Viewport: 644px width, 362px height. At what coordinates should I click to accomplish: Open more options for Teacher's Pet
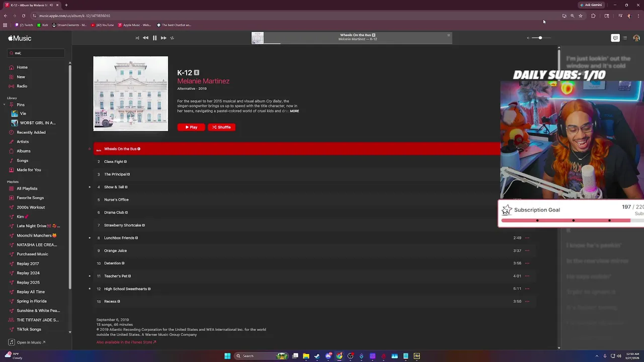tap(527, 276)
